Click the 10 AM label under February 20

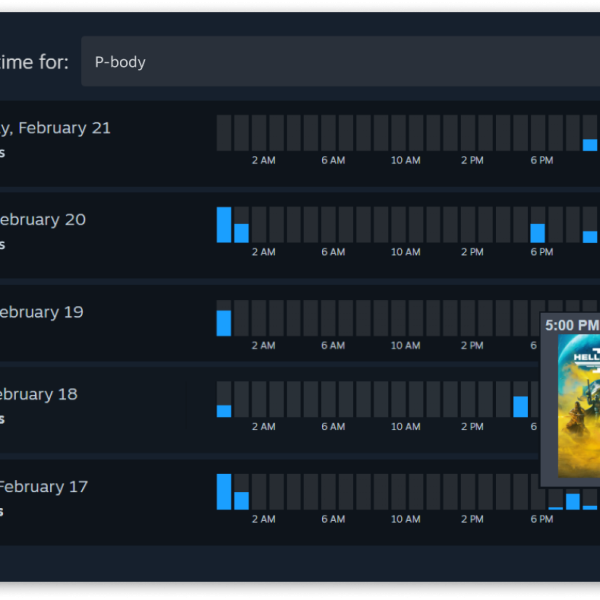pyautogui.click(x=406, y=252)
